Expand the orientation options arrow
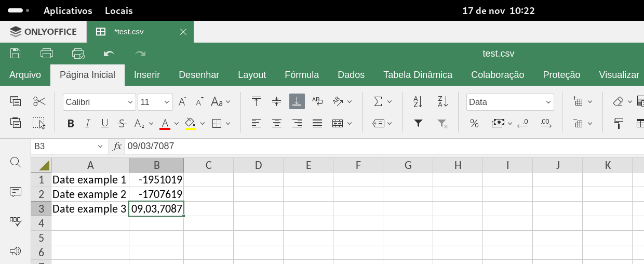 coord(350,102)
